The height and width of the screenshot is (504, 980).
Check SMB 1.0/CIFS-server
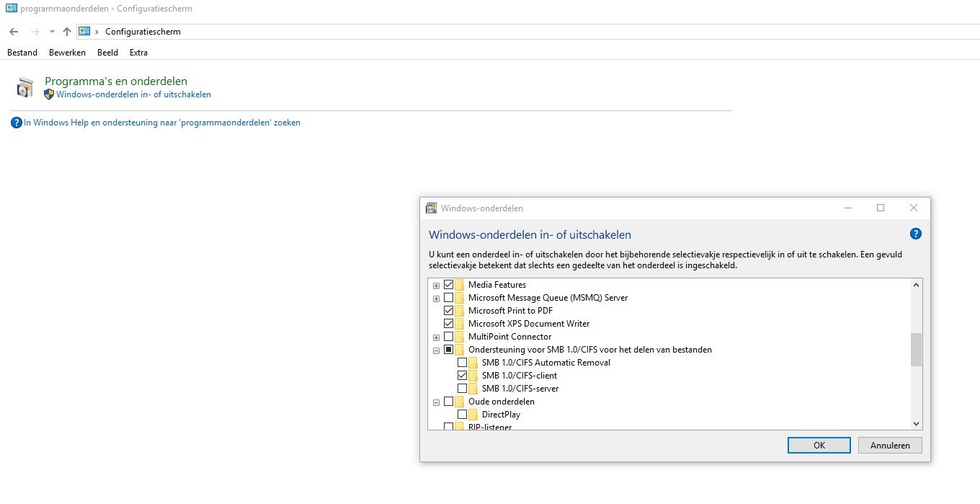(x=463, y=389)
